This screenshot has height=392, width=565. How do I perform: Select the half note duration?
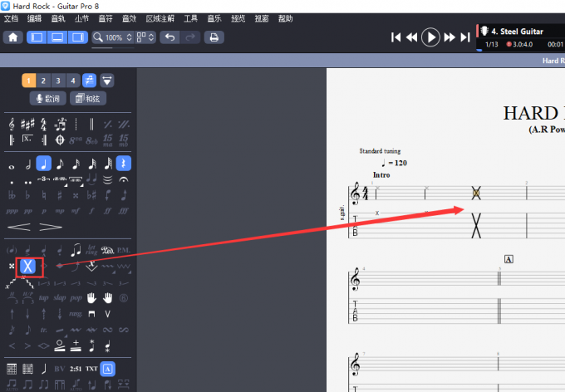27,164
